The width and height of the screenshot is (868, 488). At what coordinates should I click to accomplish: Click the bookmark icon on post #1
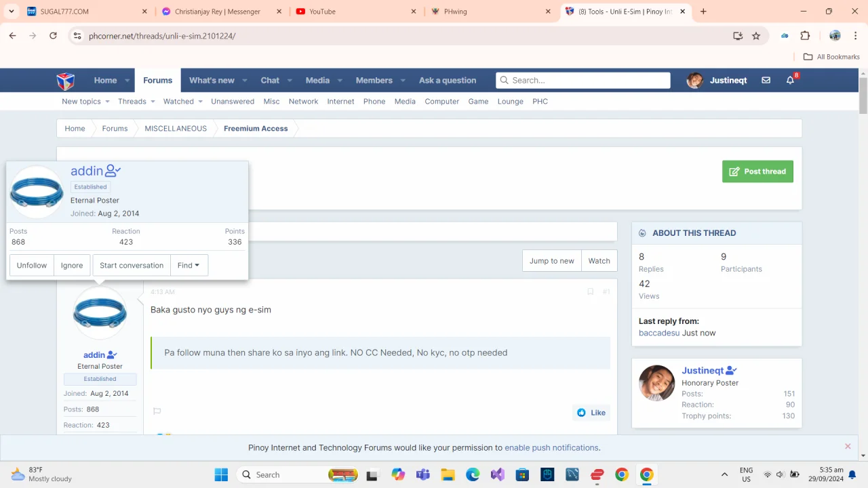tap(590, 291)
